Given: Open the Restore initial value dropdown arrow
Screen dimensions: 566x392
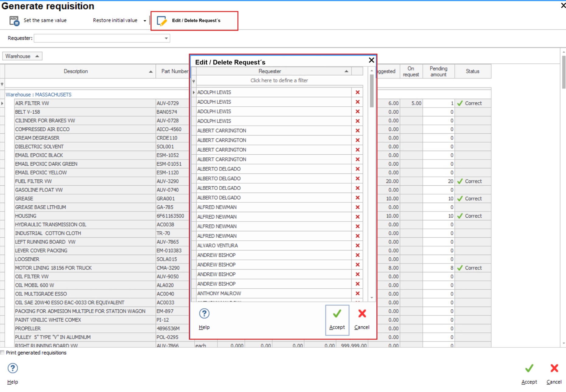Looking at the screenshot, I should [145, 21].
